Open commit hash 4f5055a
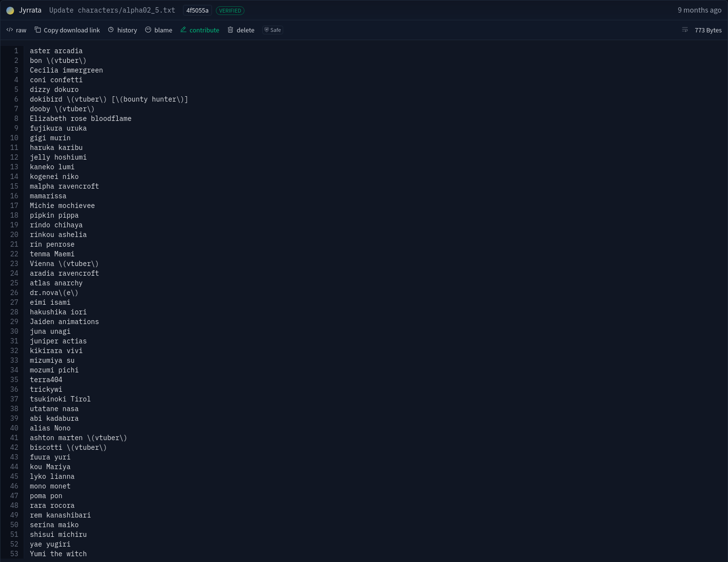The width and height of the screenshot is (728, 562). [197, 10]
